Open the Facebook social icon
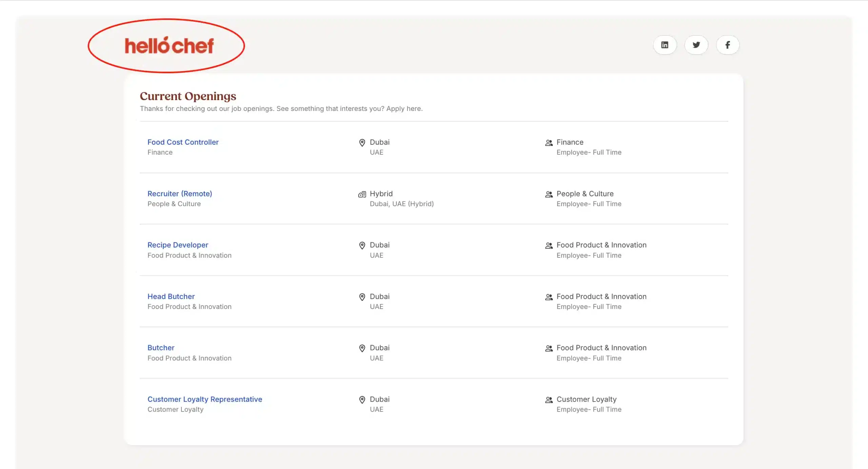 click(x=728, y=45)
